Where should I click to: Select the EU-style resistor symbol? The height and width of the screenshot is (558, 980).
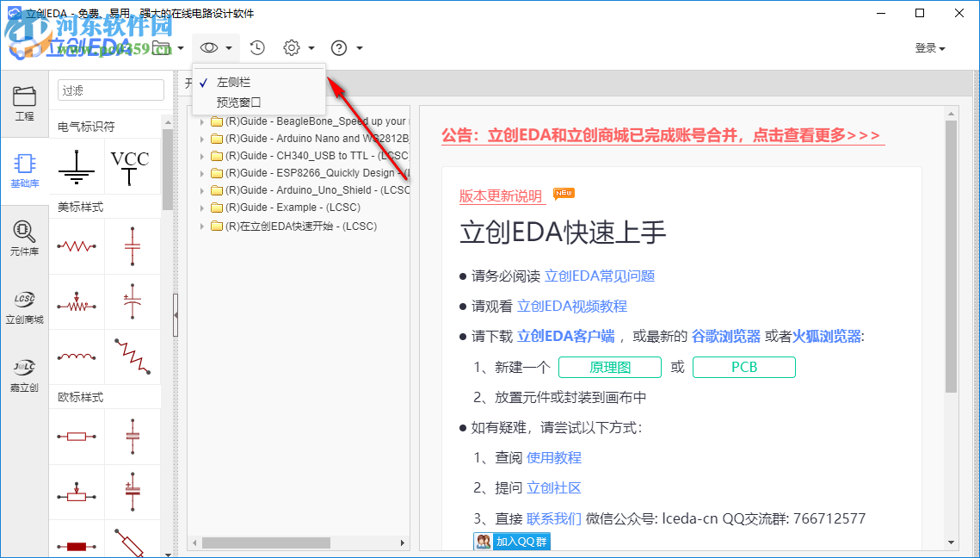click(x=77, y=436)
